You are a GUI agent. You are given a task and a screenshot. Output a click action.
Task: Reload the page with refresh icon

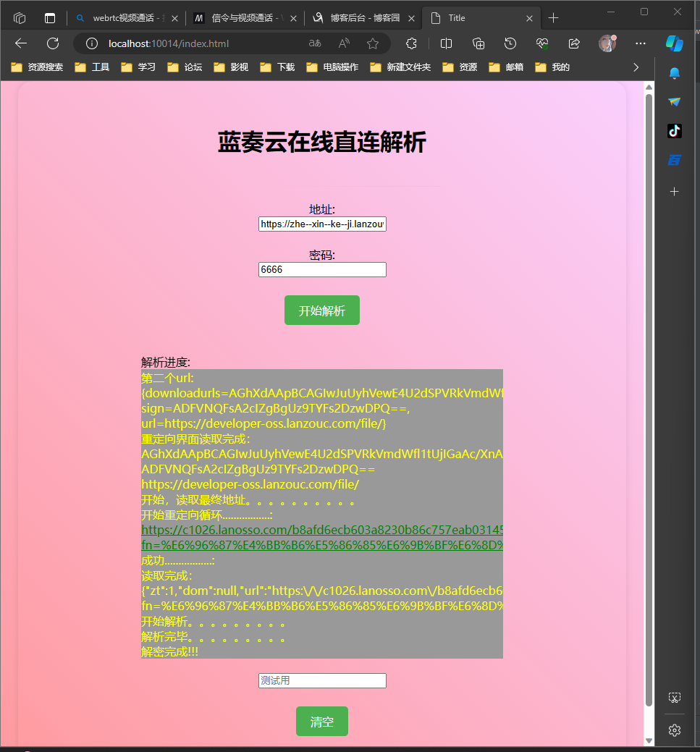53,43
